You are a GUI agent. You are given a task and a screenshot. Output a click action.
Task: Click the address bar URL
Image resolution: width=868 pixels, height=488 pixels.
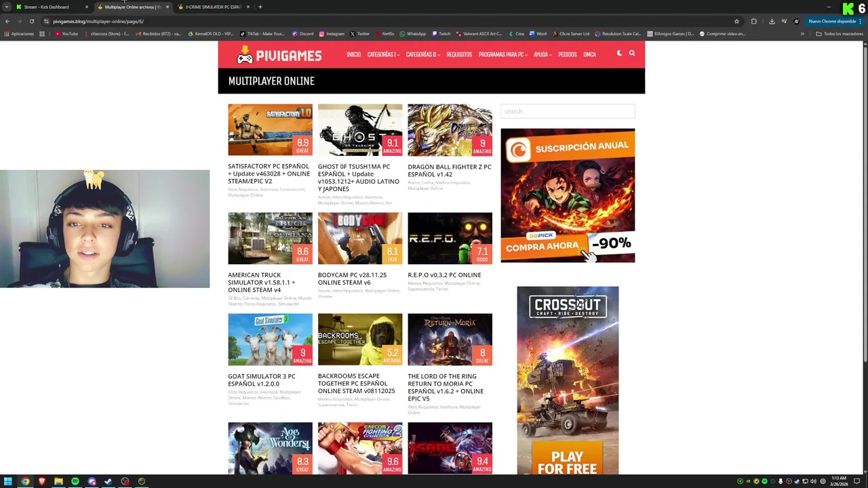tap(98, 21)
